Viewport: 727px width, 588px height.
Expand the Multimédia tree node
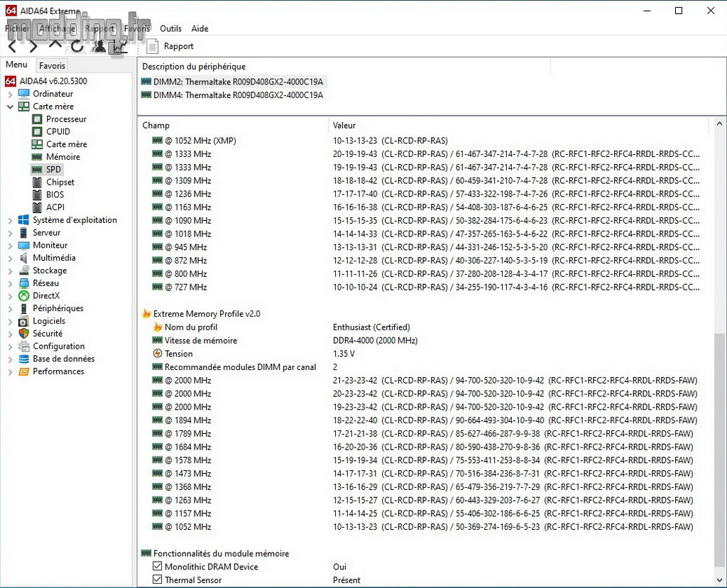10,258
